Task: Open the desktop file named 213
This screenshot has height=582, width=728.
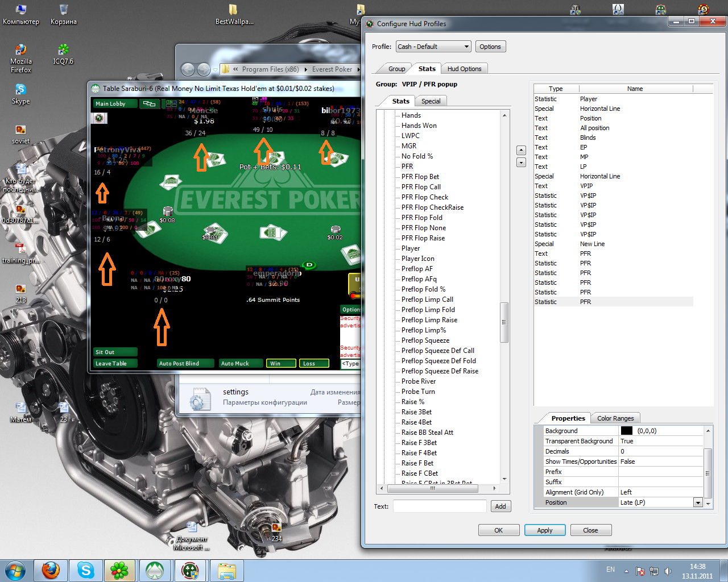Action: click(x=21, y=293)
